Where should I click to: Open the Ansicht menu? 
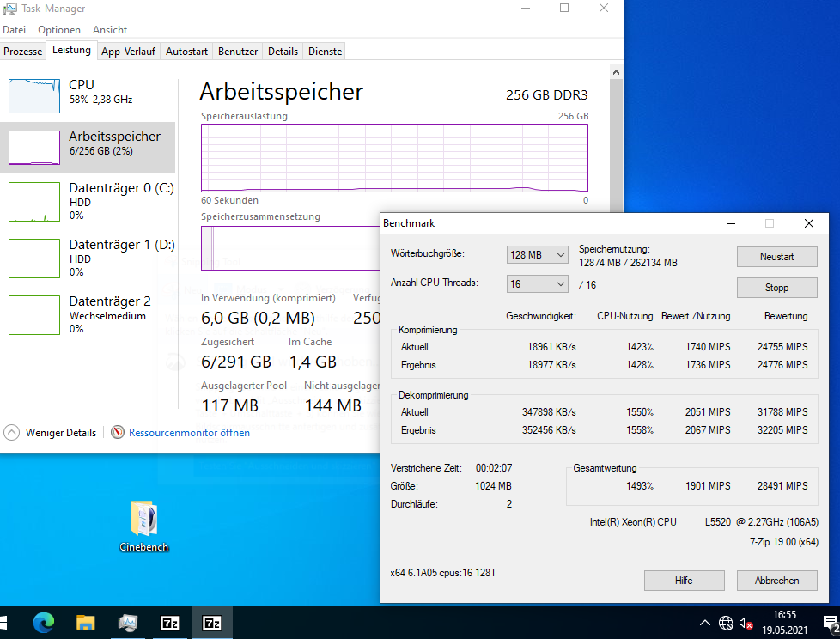pyautogui.click(x=110, y=30)
